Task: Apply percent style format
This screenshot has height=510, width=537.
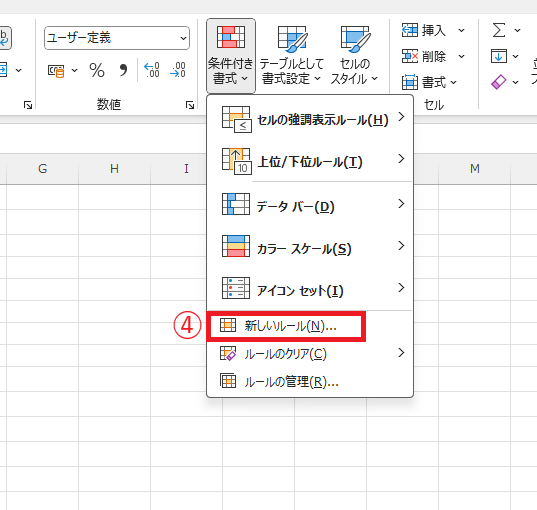Action: click(x=97, y=71)
